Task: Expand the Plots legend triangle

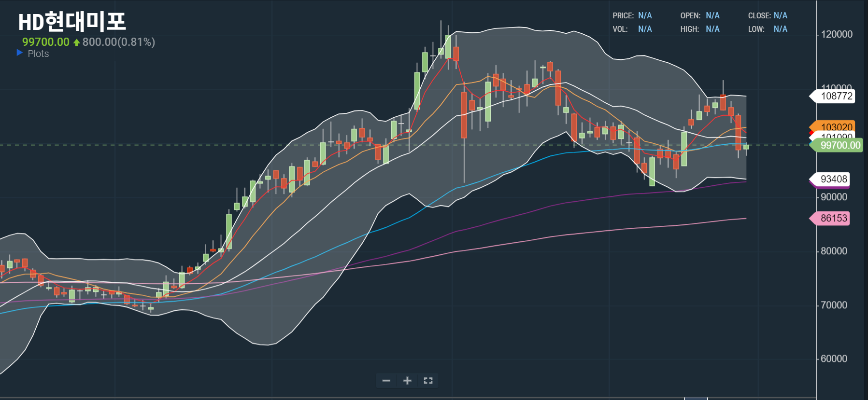Action: coord(20,53)
